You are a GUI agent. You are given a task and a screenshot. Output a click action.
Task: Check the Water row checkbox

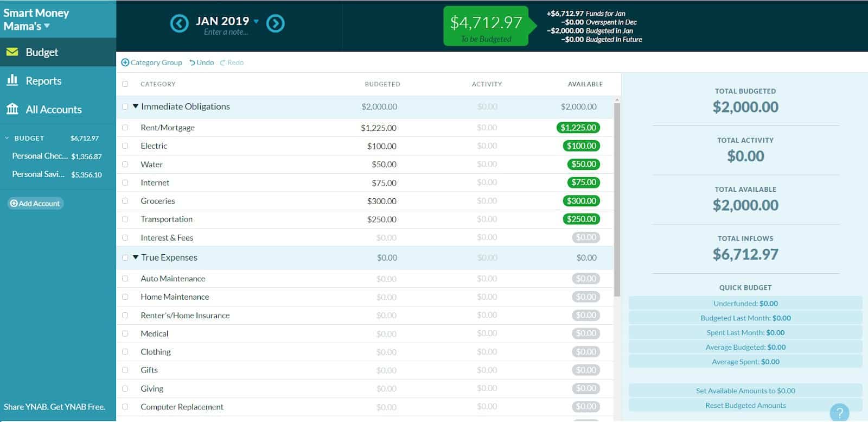125,165
